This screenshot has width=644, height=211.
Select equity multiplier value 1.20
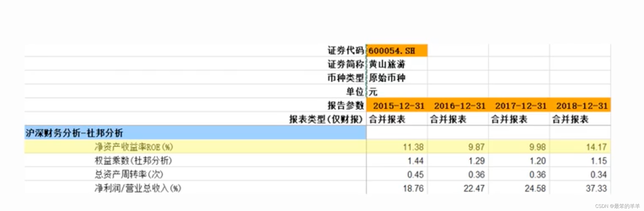(x=537, y=161)
